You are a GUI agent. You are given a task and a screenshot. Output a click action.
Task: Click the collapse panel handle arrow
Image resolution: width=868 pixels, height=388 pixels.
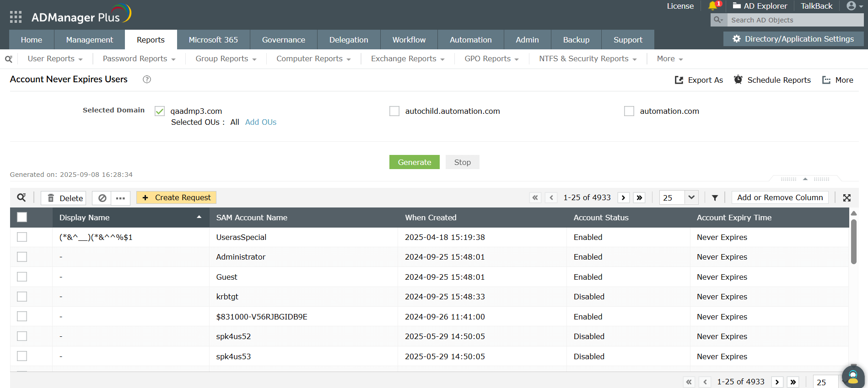pyautogui.click(x=805, y=179)
